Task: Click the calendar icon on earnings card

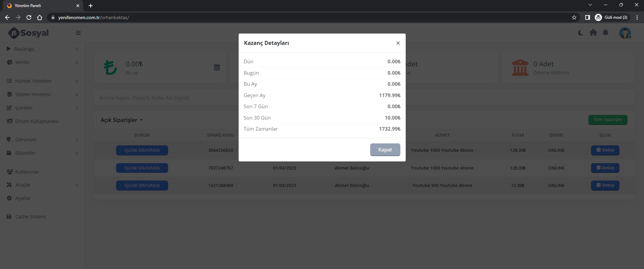Action: pos(217,67)
